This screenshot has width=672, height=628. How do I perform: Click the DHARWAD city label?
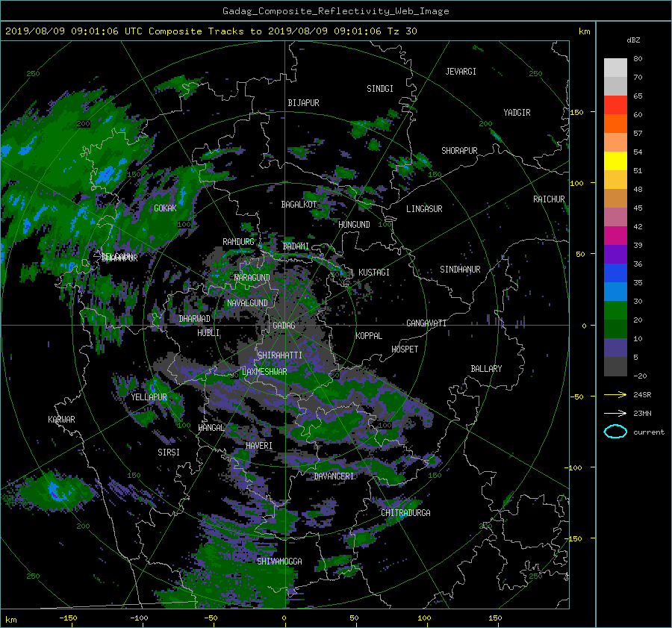click(195, 319)
